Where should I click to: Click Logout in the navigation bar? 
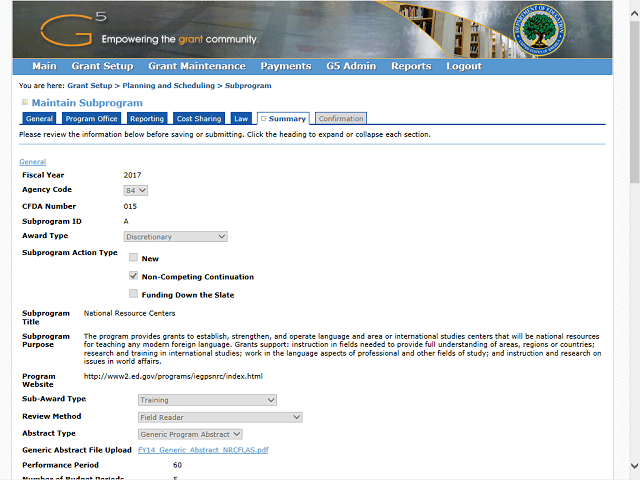[x=464, y=66]
